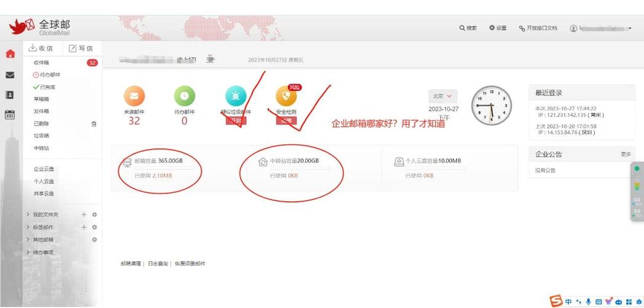Click the 邮箱容量 mailbox capacity icon
The height and width of the screenshot is (308, 644).
tap(127, 161)
